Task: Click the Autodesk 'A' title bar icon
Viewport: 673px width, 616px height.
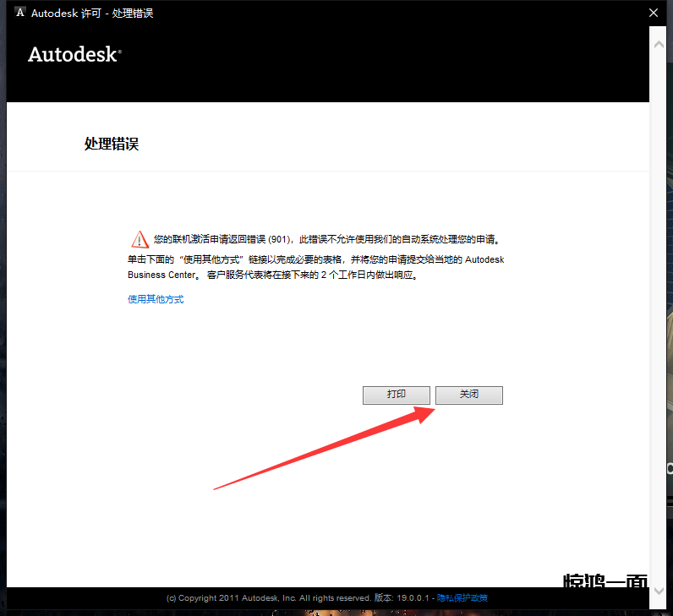Action: 20,13
